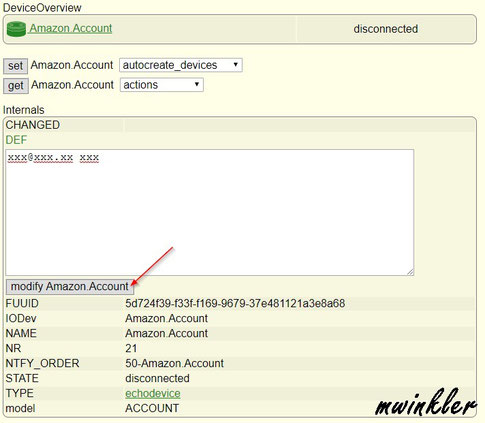
Task: Click inside the DEF text area
Action: (210, 212)
